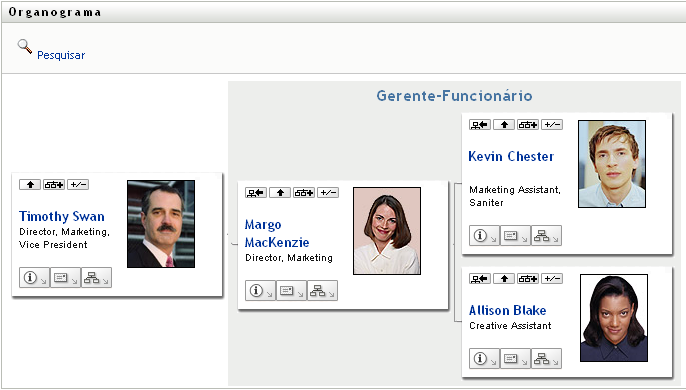Screen dimensions: 686x390
Task: Make Kevin Chester the new root
Action: tap(480, 125)
